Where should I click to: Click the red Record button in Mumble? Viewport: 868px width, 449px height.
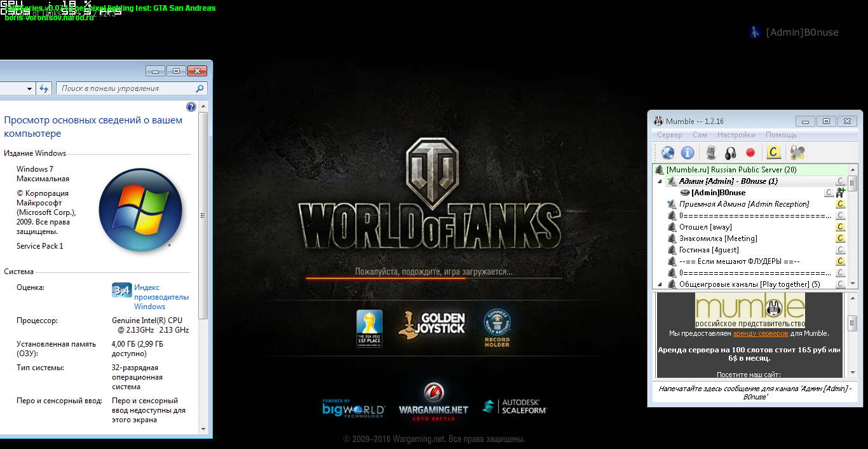[750, 153]
